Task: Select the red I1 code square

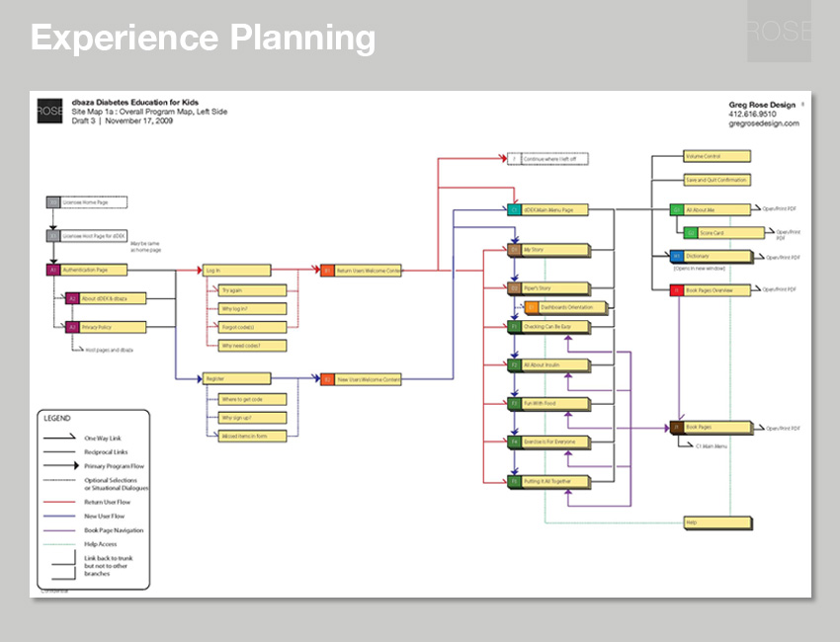Action: click(x=677, y=290)
